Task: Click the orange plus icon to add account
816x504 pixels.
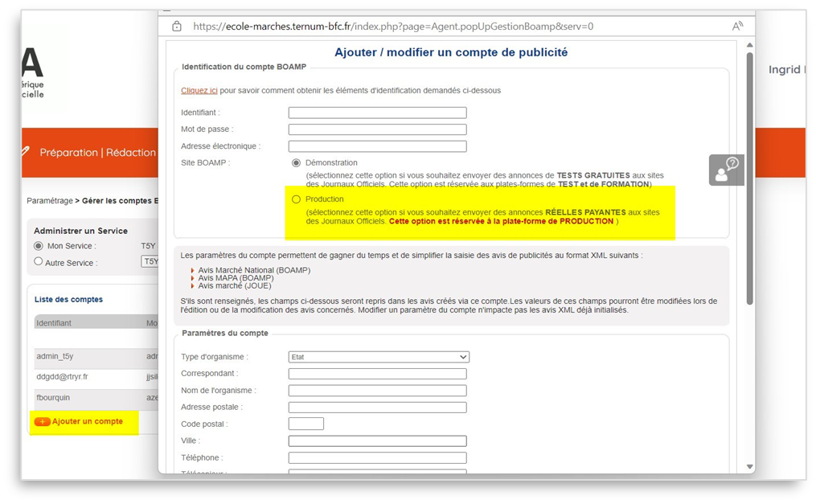Action: point(43,422)
